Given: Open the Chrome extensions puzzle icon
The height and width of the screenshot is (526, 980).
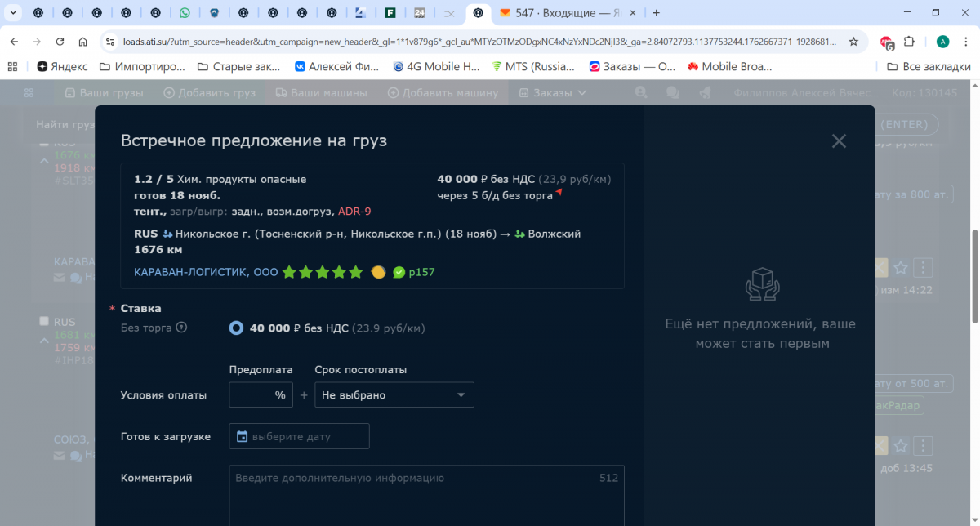Looking at the screenshot, I should click(910, 41).
